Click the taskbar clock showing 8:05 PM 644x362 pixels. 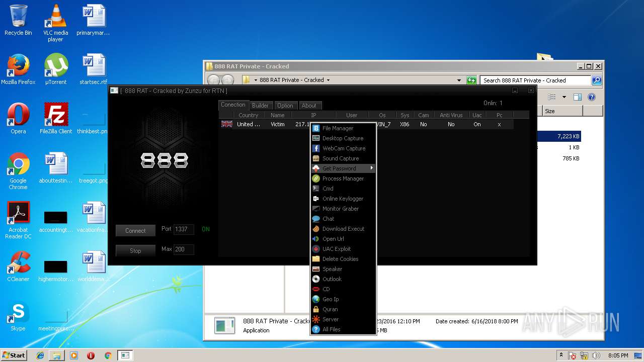(x=618, y=355)
